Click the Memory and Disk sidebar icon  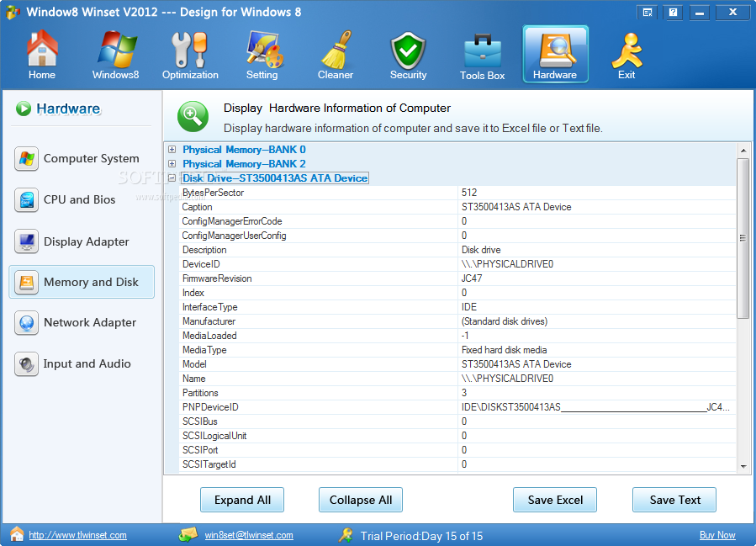coord(27,282)
